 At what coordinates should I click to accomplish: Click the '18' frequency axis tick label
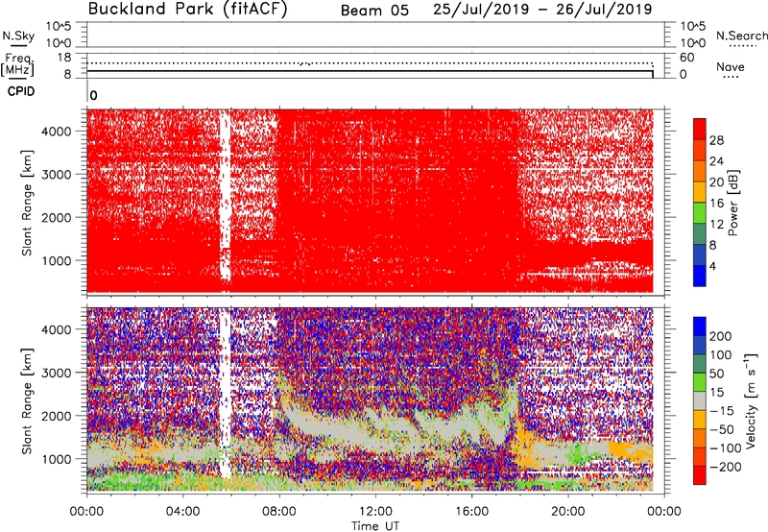pyautogui.click(x=64, y=58)
